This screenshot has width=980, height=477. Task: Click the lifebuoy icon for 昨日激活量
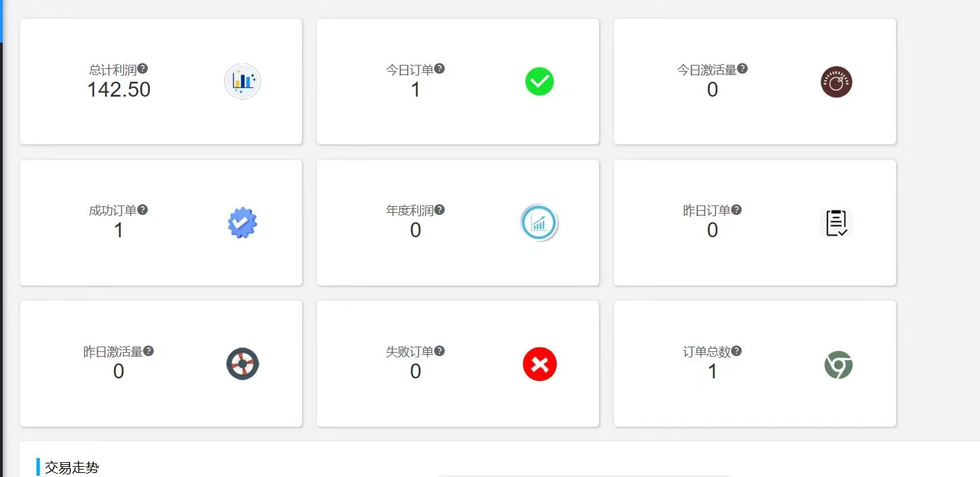pyautogui.click(x=242, y=364)
